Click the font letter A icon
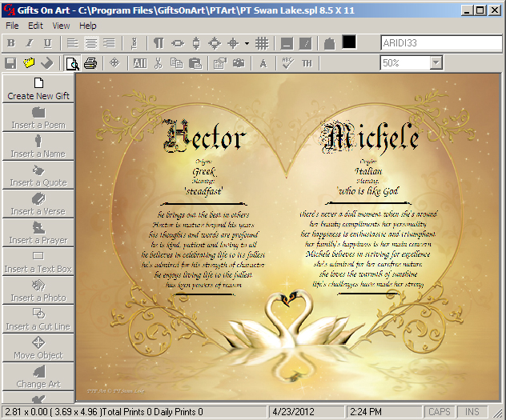506x420 pixels. [263, 63]
